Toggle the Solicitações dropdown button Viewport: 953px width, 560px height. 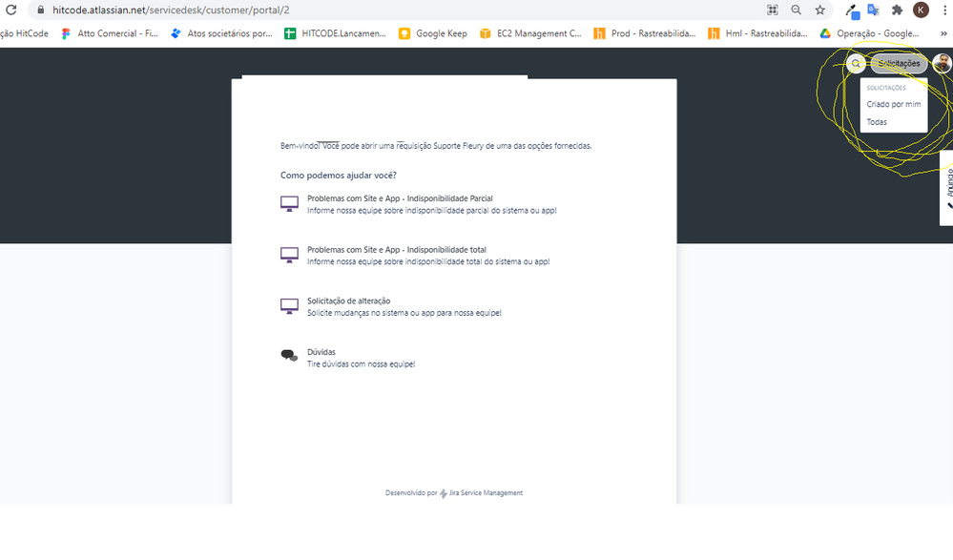coord(899,63)
